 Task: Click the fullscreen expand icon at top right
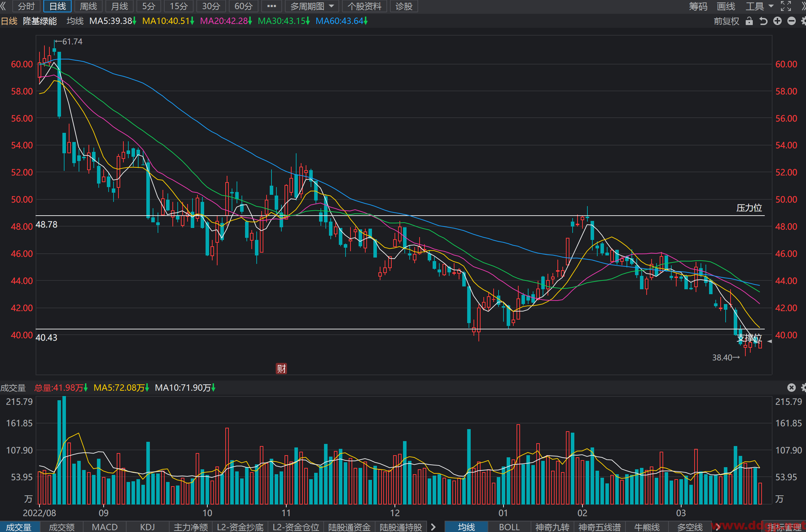point(786,6)
